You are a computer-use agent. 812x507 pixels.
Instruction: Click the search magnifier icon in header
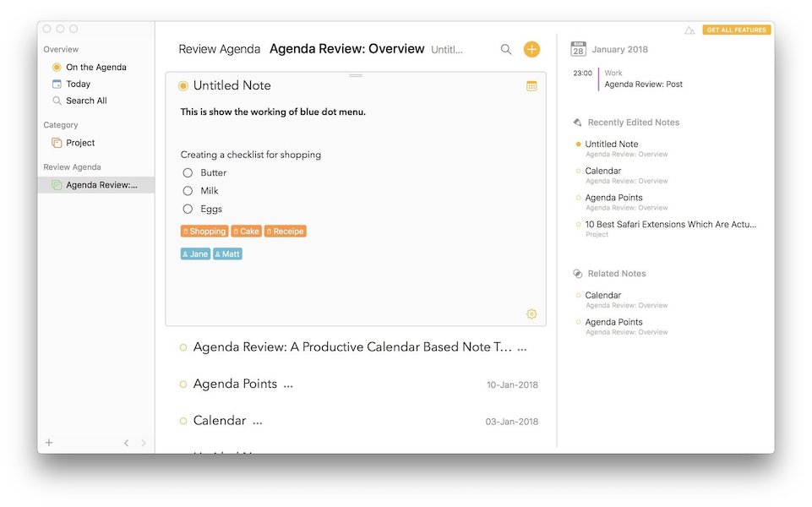[506, 50]
